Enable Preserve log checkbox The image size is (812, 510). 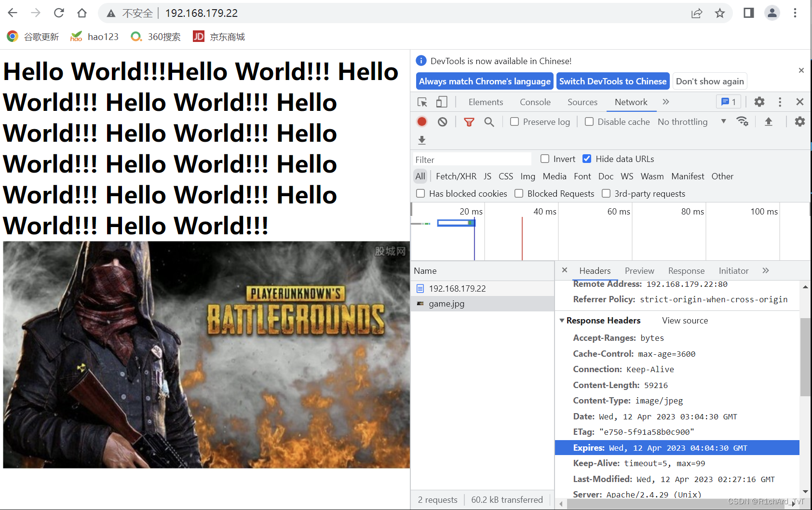(x=514, y=122)
